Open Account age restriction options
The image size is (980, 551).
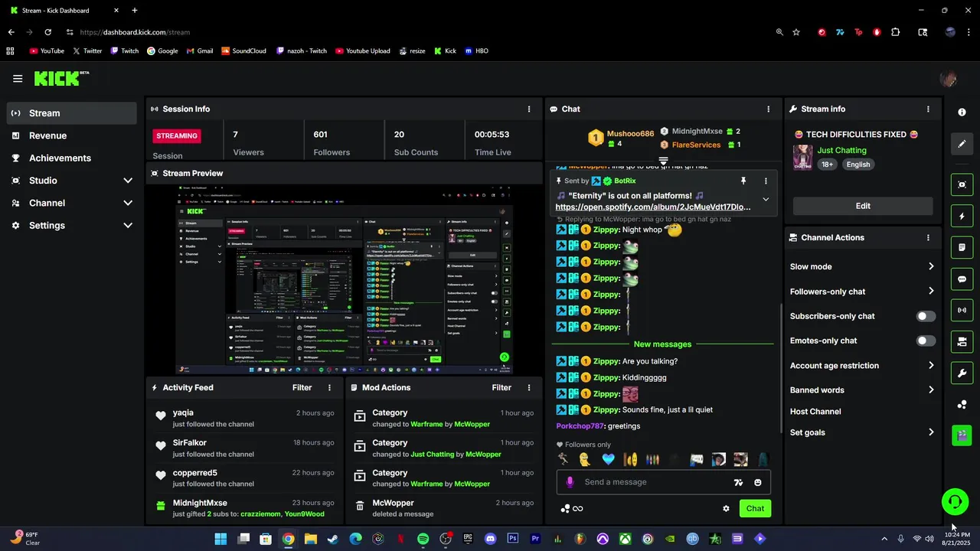pyautogui.click(x=862, y=365)
